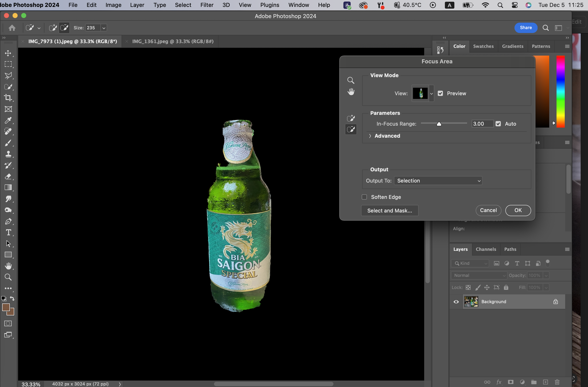The image size is (588, 387).
Task: Open the Filter menu
Action: point(206,5)
